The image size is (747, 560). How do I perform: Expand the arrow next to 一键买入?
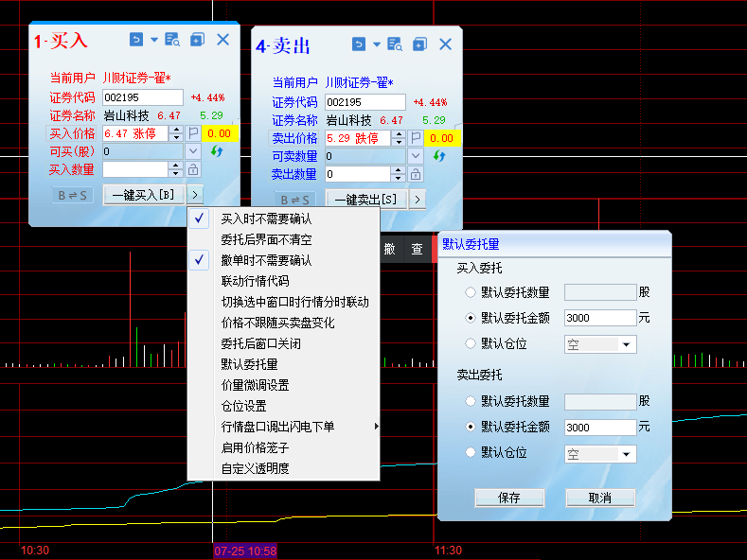point(195,195)
